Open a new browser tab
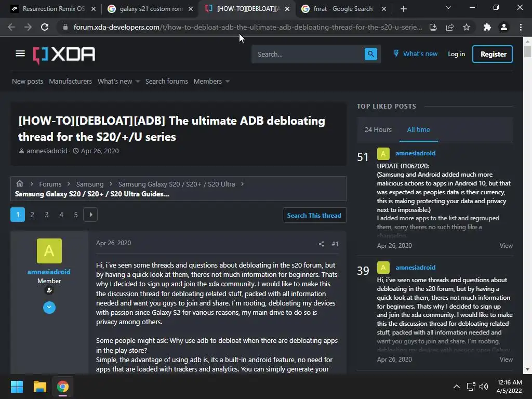Screen dimensions: 532x399 (x=403, y=9)
